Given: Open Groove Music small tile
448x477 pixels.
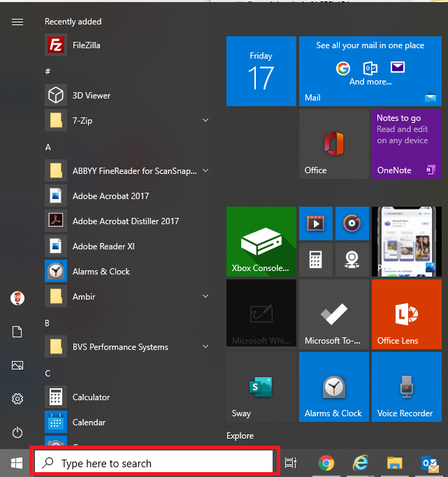Looking at the screenshot, I should coord(352,223).
